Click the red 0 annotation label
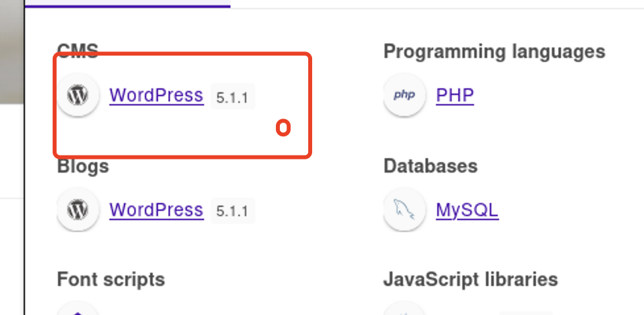 pyautogui.click(x=283, y=128)
